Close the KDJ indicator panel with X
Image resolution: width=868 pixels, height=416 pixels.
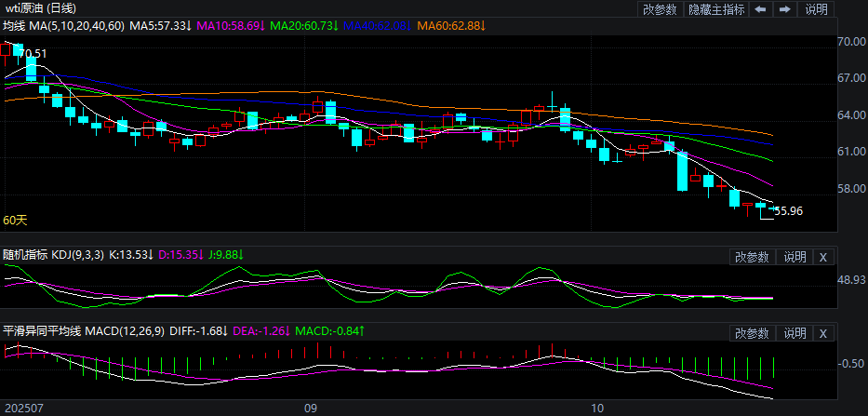(822, 257)
